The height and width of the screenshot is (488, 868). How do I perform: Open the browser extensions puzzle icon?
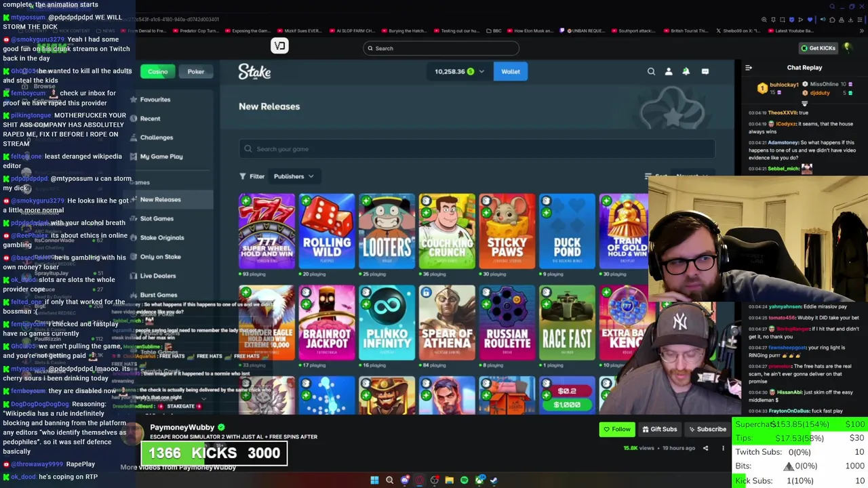[x=833, y=20]
